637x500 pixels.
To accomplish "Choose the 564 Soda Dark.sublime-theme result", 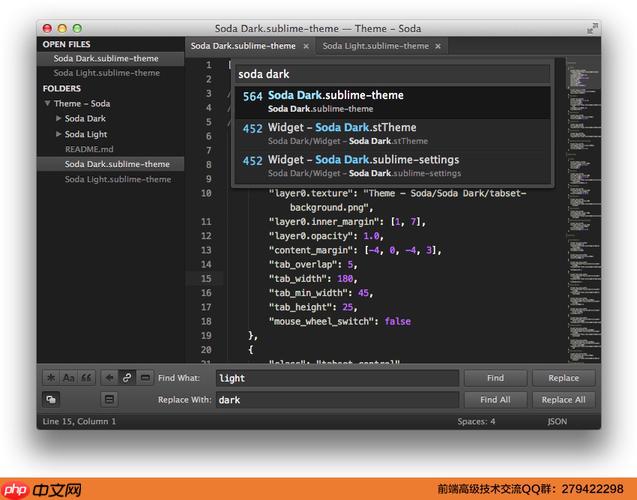I will (393, 102).
